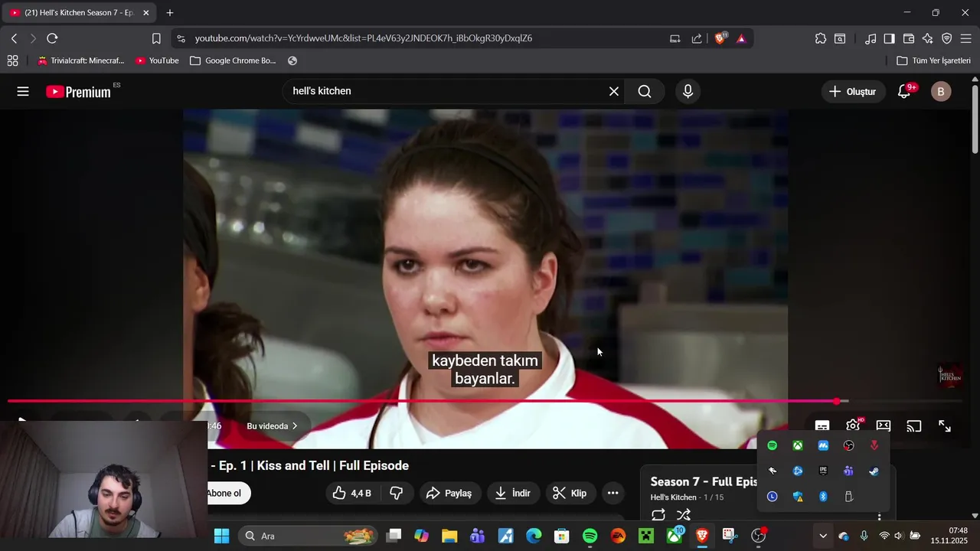Collapse hidden system tray icons chevron

tap(823, 536)
